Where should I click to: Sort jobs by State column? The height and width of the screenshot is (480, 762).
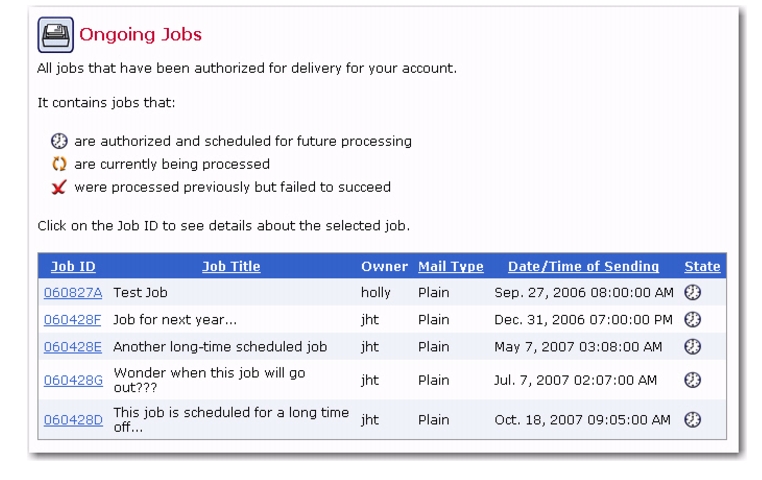click(702, 266)
